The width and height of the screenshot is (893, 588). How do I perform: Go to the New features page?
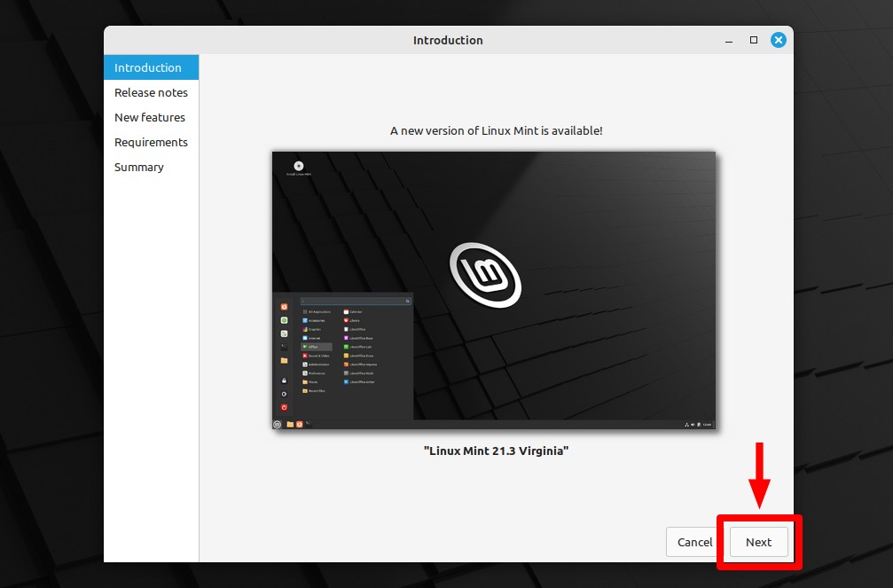[x=151, y=117]
